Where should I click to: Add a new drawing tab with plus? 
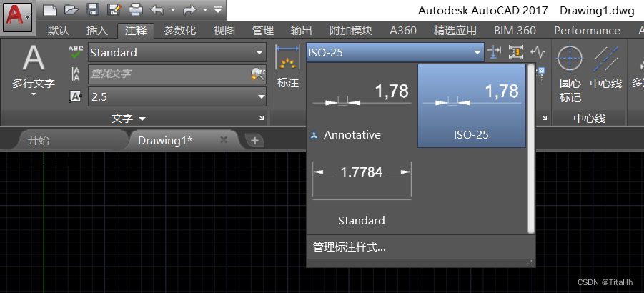pyautogui.click(x=254, y=141)
